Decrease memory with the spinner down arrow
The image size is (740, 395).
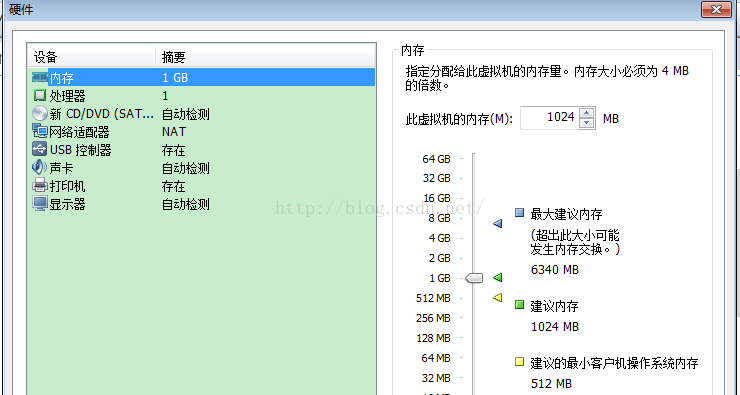[x=586, y=123]
